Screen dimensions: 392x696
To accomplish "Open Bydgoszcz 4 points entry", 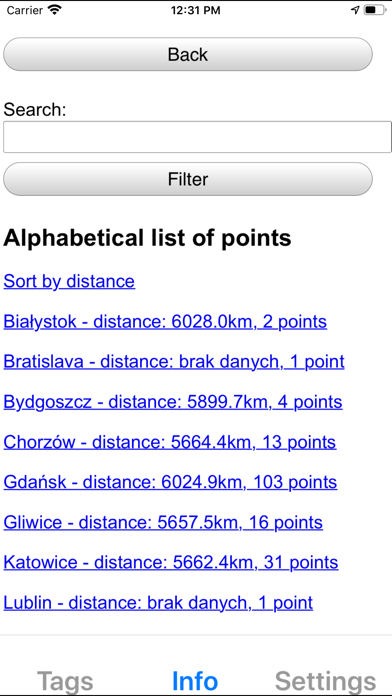I will (x=173, y=402).
